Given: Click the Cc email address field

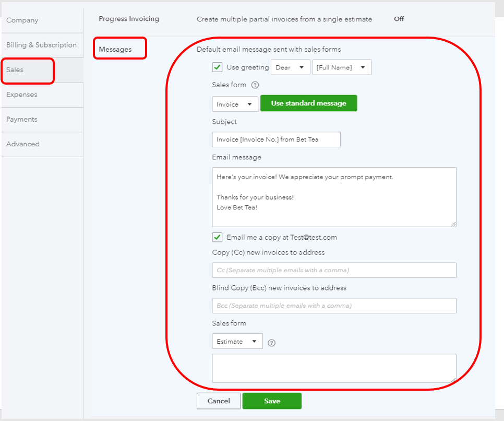Looking at the screenshot, I should (x=334, y=270).
